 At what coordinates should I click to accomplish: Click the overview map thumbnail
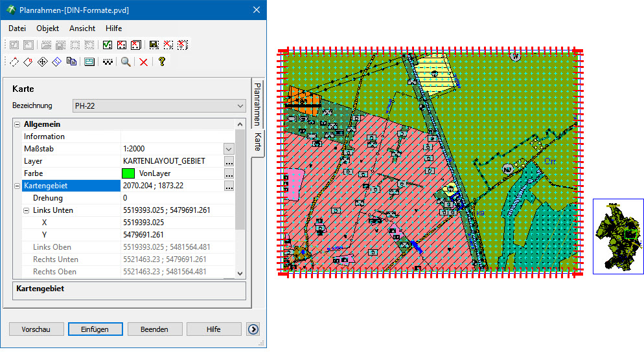pyautogui.click(x=618, y=236)
